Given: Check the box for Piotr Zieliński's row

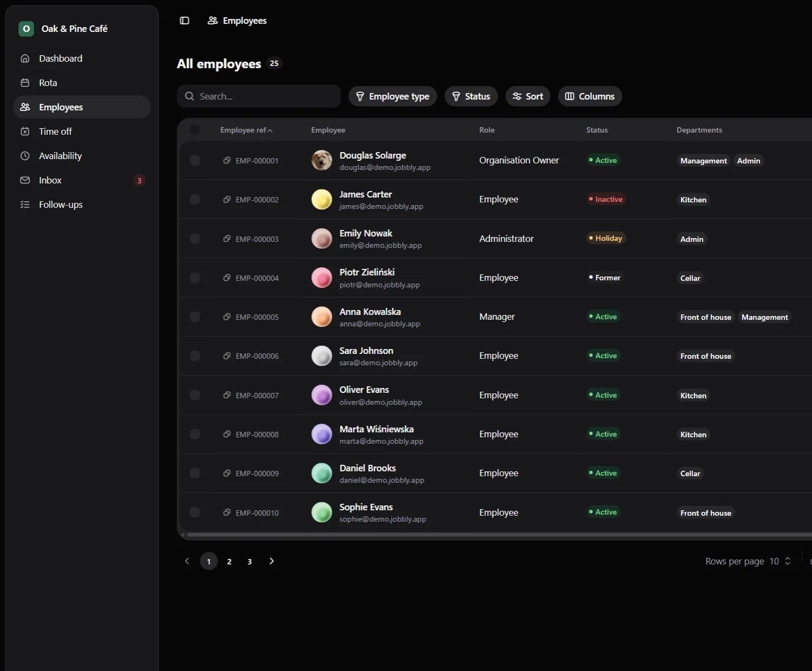Looking at the screenshot, I should 195,278.
